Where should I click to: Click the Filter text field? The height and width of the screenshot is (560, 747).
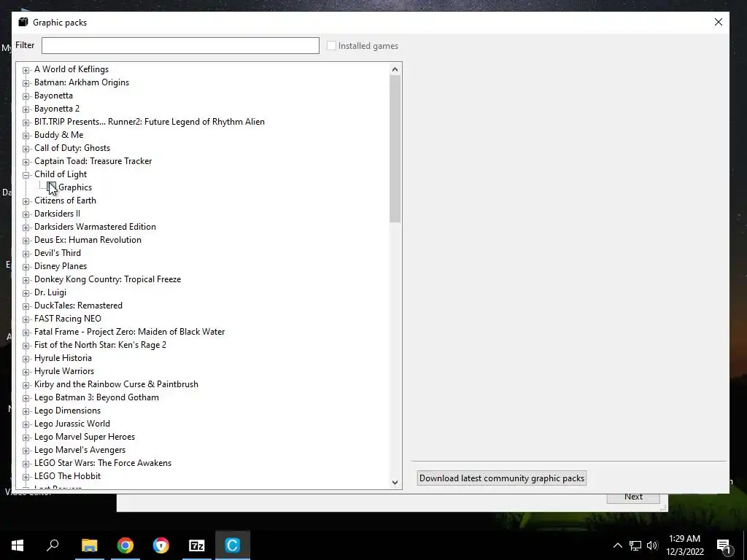180,46
